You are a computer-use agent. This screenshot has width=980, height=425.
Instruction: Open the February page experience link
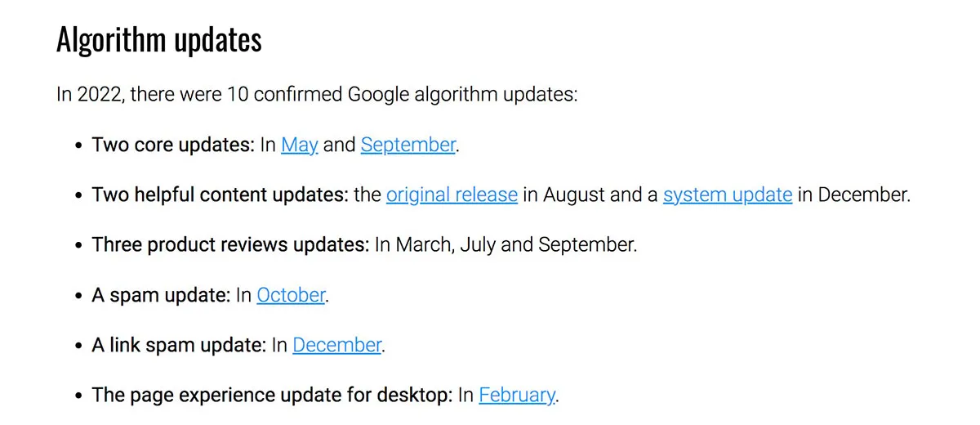(517, 395)
